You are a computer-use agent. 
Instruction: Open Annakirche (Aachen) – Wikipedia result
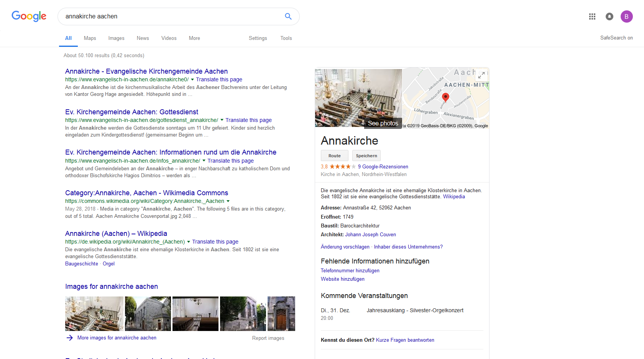116,234
